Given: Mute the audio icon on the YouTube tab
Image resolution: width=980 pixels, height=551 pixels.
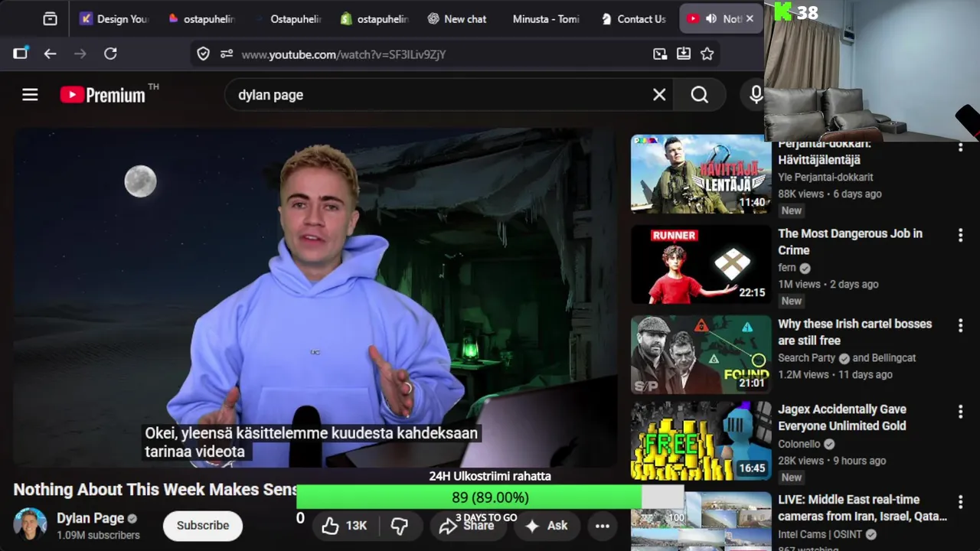Looking at the screenshot, I should (x=711, y=19).
